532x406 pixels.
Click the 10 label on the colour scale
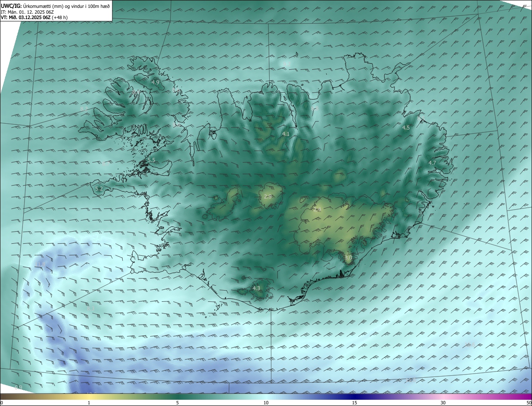coord(266,403)
